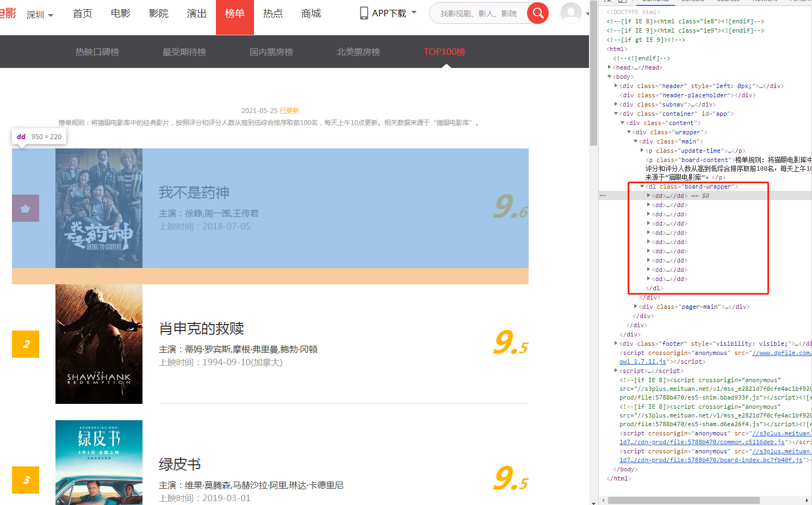Open the 深圳 city selector dropdown
Screen dimensions: 812x505
pos(39,15)
